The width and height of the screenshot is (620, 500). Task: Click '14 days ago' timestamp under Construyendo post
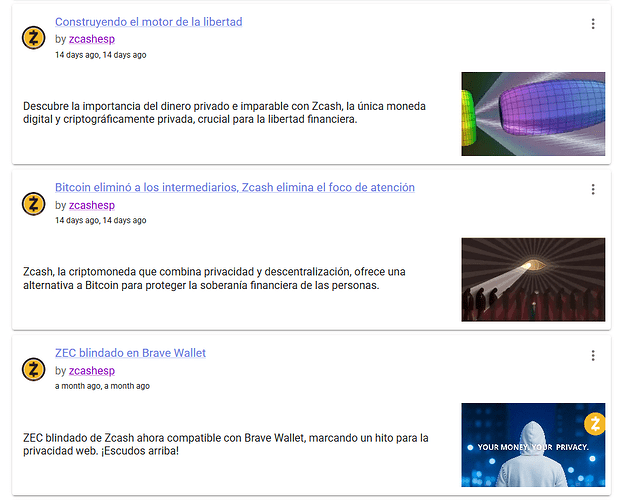coord(100,55)
